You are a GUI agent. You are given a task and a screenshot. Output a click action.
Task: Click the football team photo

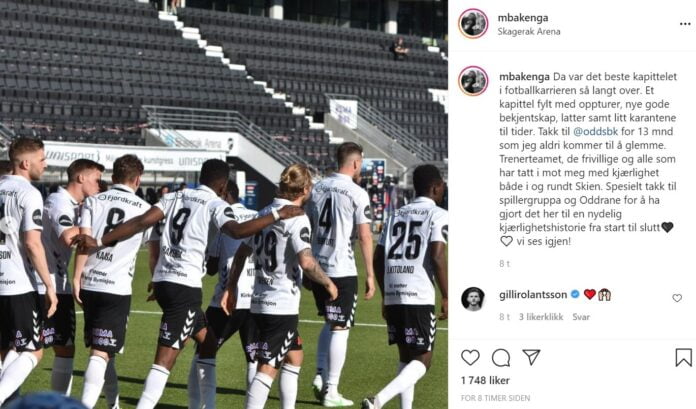tap(224, 204)
